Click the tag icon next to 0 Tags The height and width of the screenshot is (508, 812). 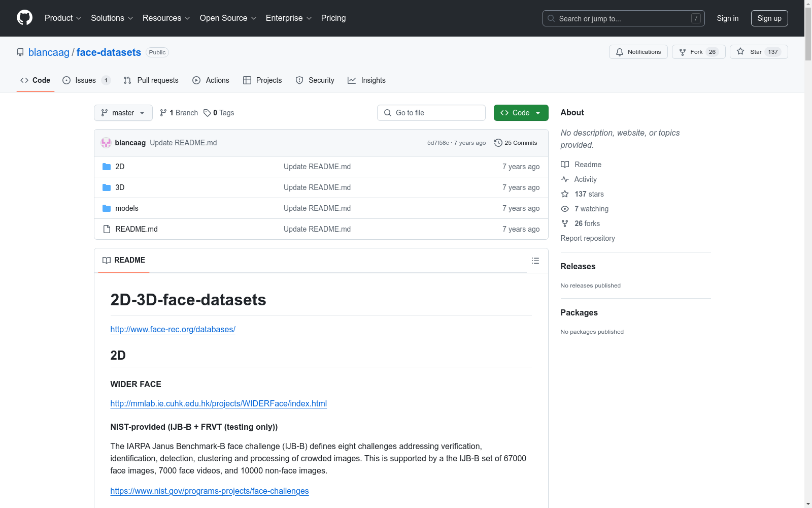coord(207,113)
